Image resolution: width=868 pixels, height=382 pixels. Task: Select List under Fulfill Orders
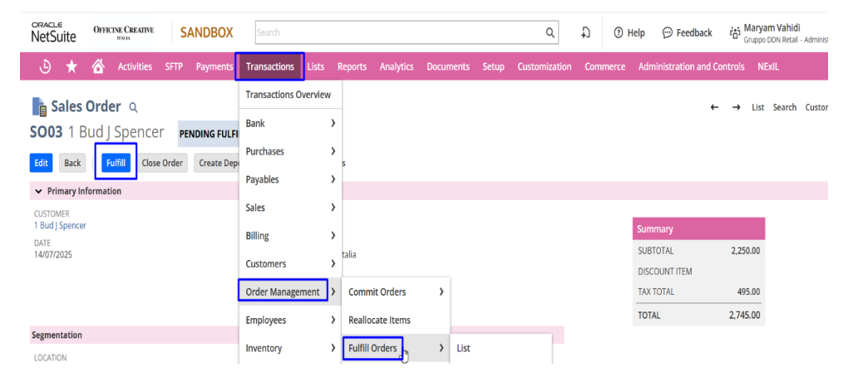pyautogui.click(x=463, y=348)
